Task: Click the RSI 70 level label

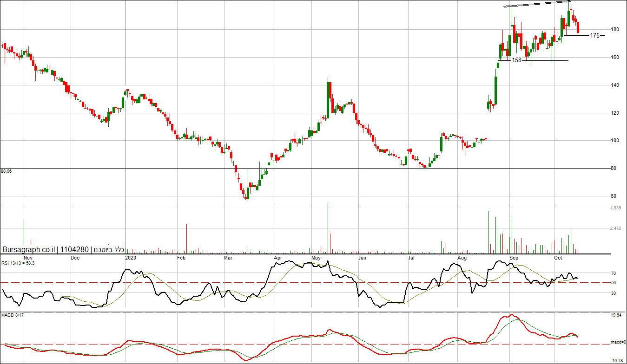Action: point(613,274)
